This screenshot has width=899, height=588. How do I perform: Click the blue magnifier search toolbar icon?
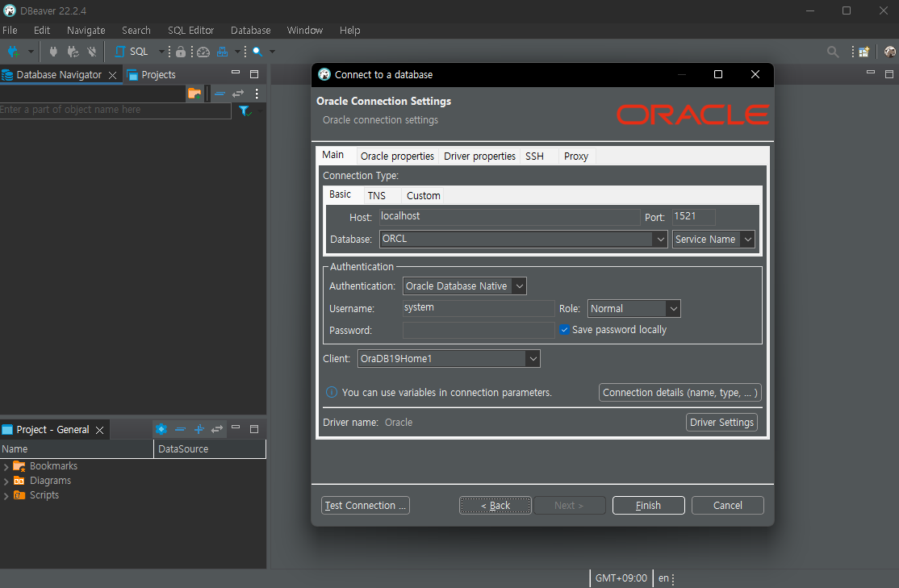coord(257,52)
